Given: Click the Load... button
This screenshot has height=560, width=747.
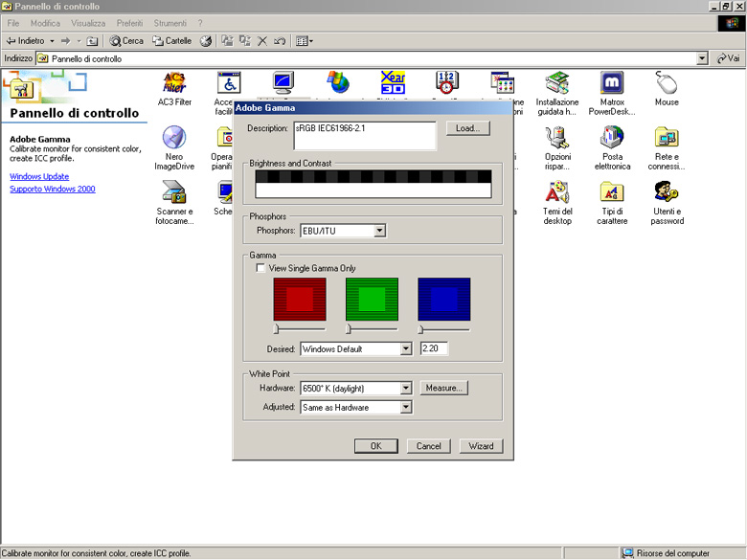Looking at the screenshot, I should (x=467, y=128).
